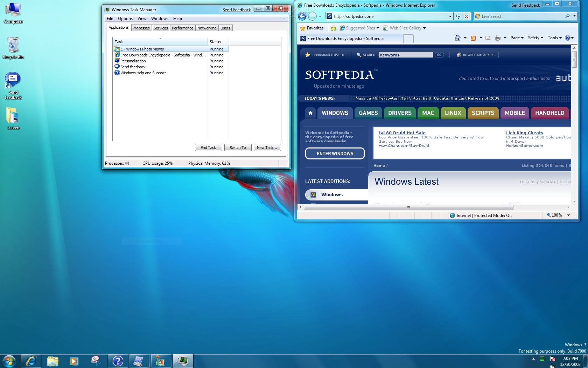Image resolution: width=588 pixels, height=368 pixels.
Task: Click lvl 80 Druid Hot Sale ad link
Action: pos(402,133)
